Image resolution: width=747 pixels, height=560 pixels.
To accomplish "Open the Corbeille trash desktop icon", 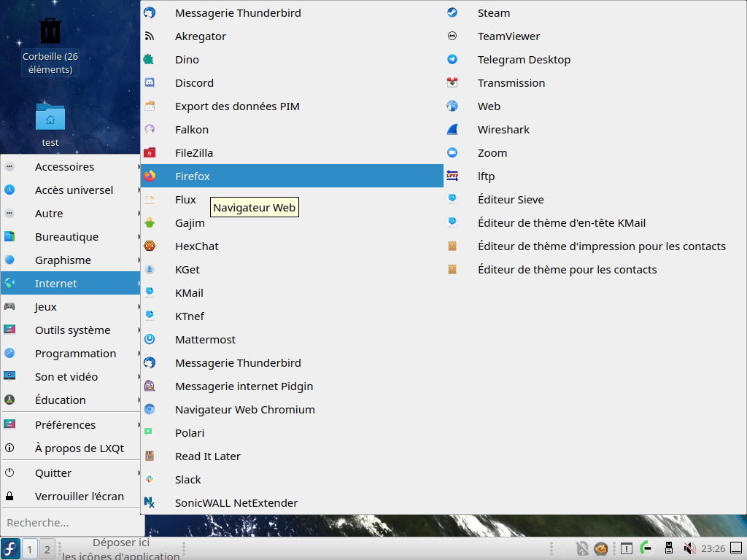I will [50, 46].
